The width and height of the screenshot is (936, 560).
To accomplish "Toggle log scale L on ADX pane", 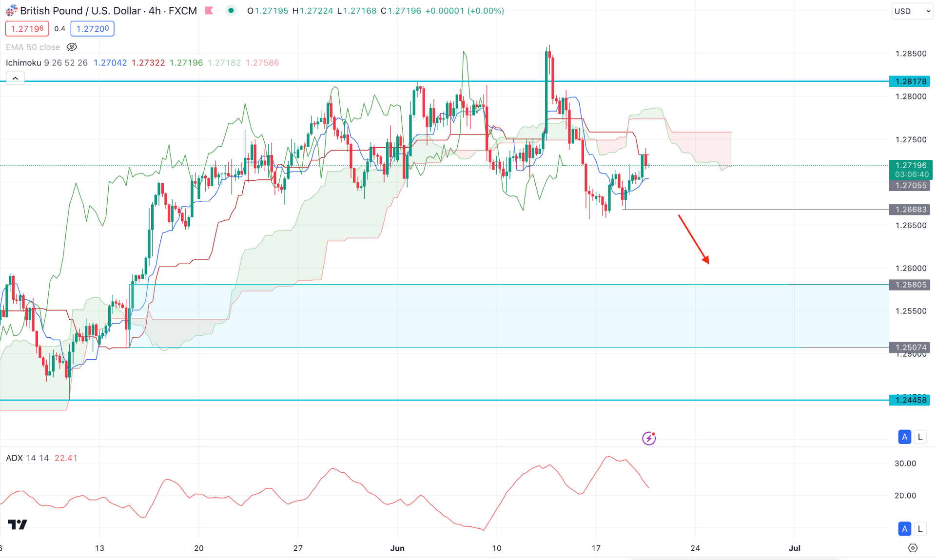I will [920, 528].
